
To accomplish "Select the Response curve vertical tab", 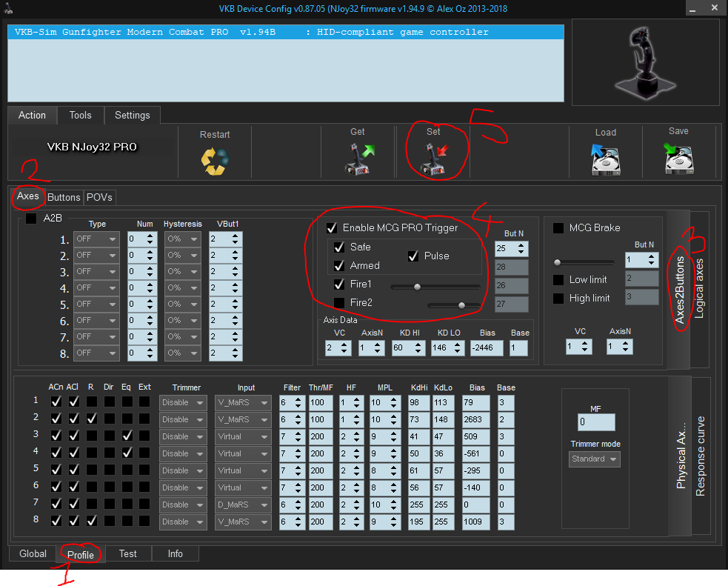I will pos(701,456).
